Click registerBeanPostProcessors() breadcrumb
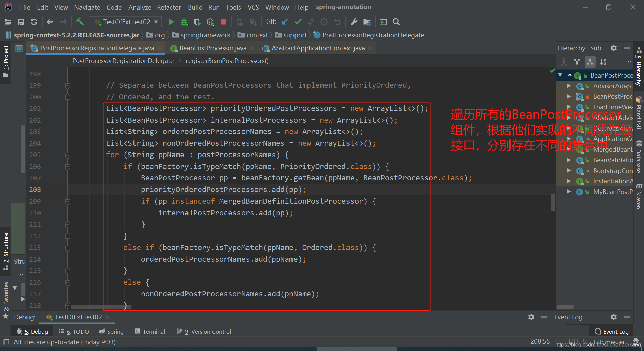Image resolution: width=644 pixels, height=351 pixels. (x=227, y=61)
